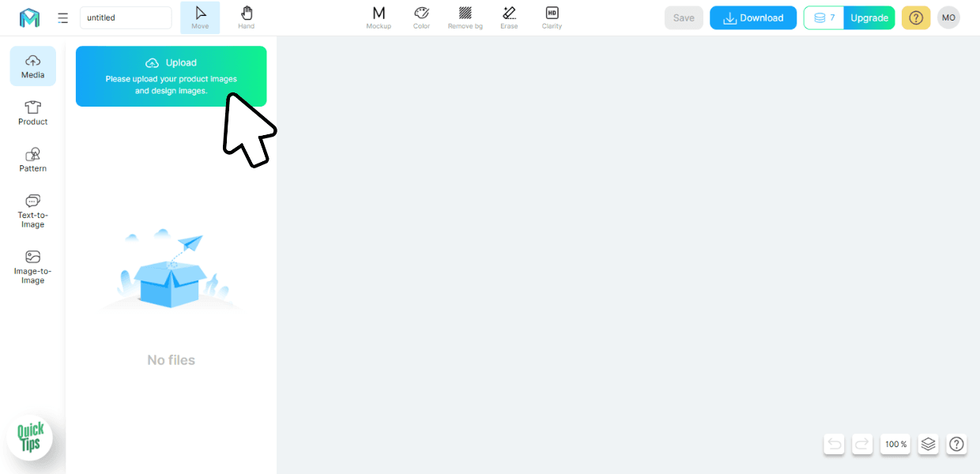Click the Upload images button
The height and width of the screenshot is (474, 980).
[171, 76]
